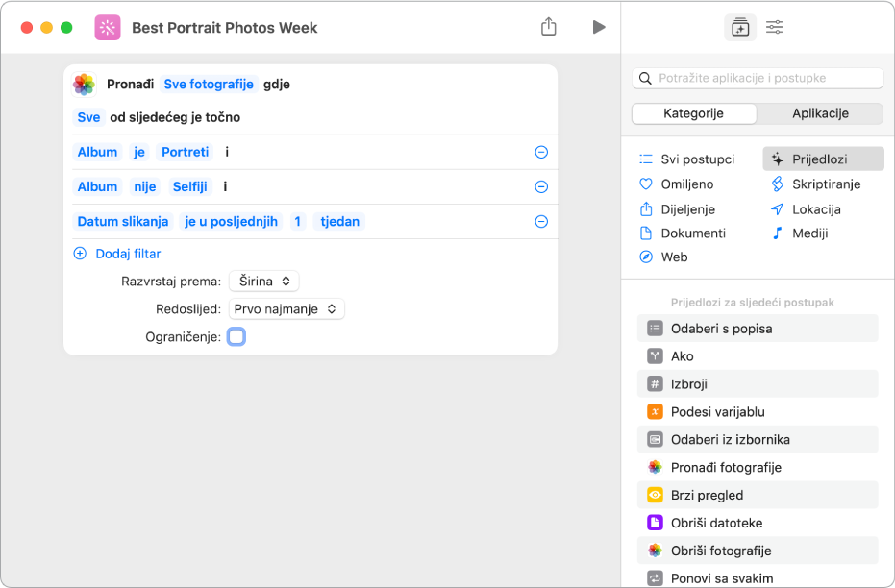
Task: Enable the Ograničenje checkbox
Action: pos(236,336)
